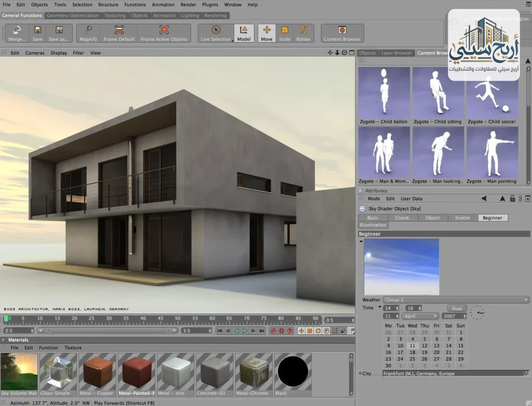Viewport: 532px width, 406px height.
Task: Switch to the Illumination tab
Action: 373,225
